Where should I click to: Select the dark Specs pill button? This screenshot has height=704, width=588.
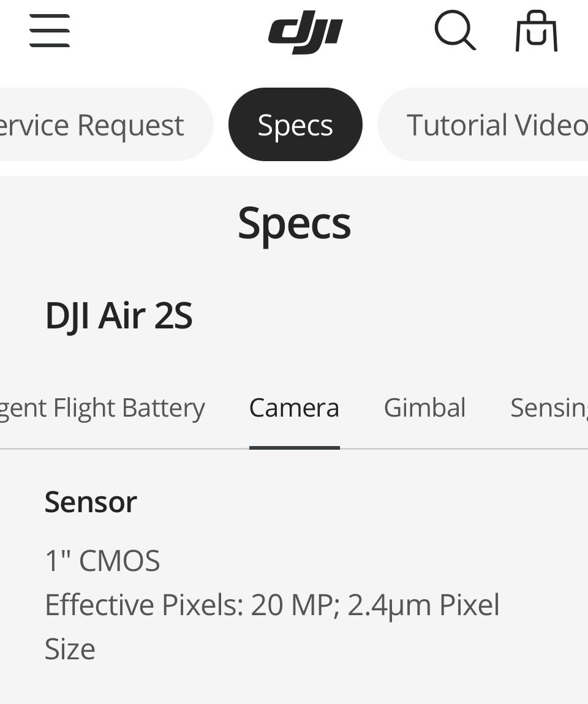click(x=295, y=125)
